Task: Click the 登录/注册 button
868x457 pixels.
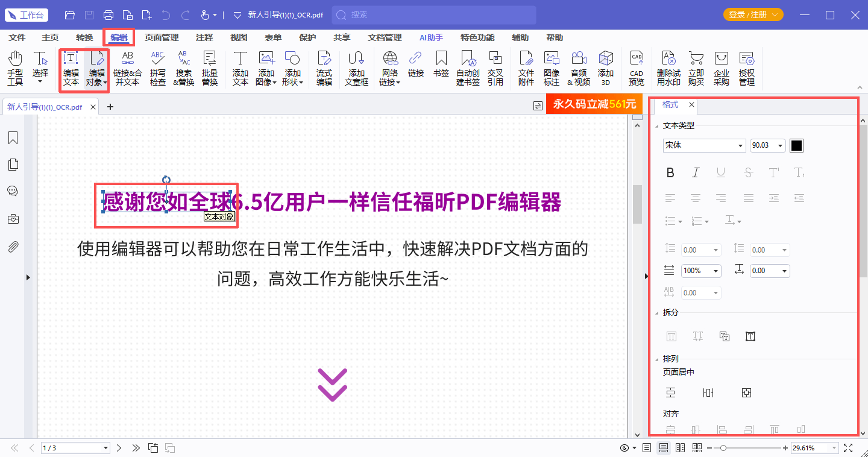Action: [x=753, y=14]
